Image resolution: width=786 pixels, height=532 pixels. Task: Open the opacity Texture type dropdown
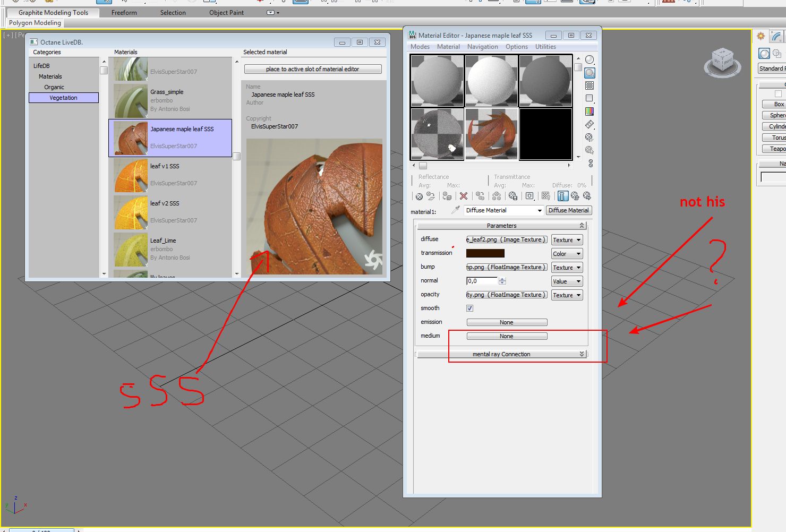[x=567, y=295]
